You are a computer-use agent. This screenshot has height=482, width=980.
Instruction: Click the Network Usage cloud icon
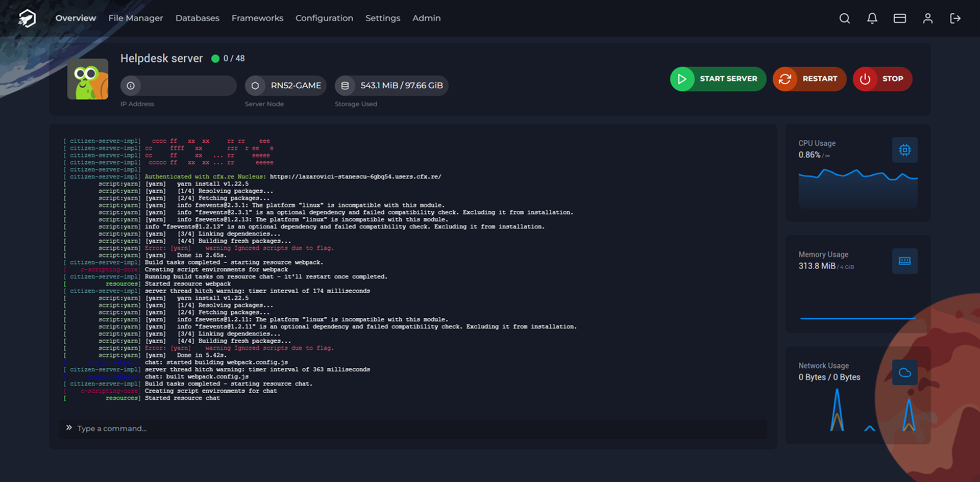click(x=905, y=372)
